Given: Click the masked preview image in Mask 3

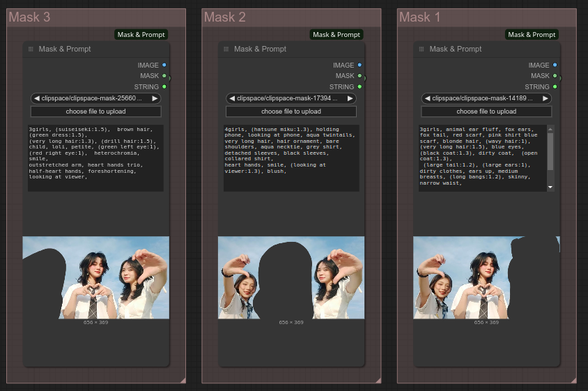Looking at the screenshot, I should pos(95,277).
